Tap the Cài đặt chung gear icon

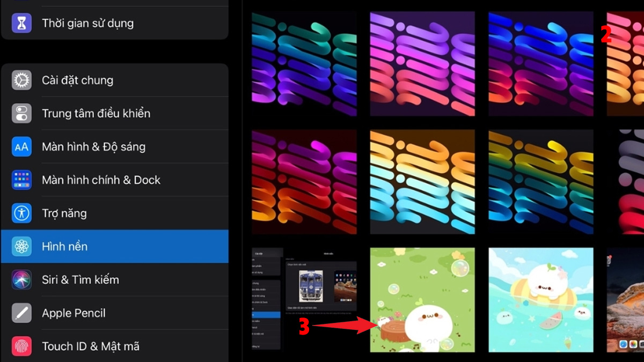22,80
